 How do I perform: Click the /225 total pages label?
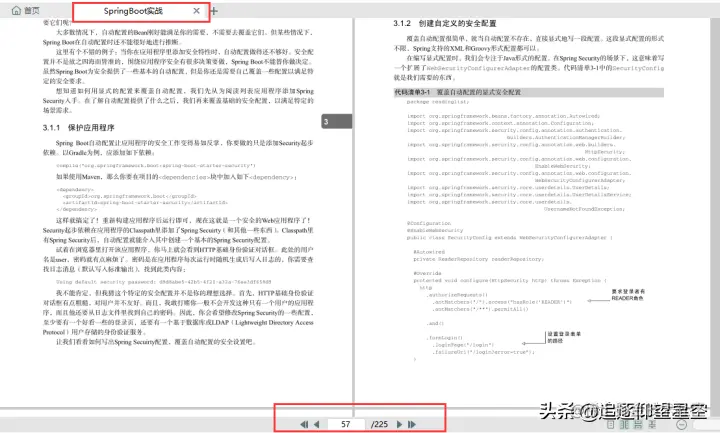coord(379,424)
